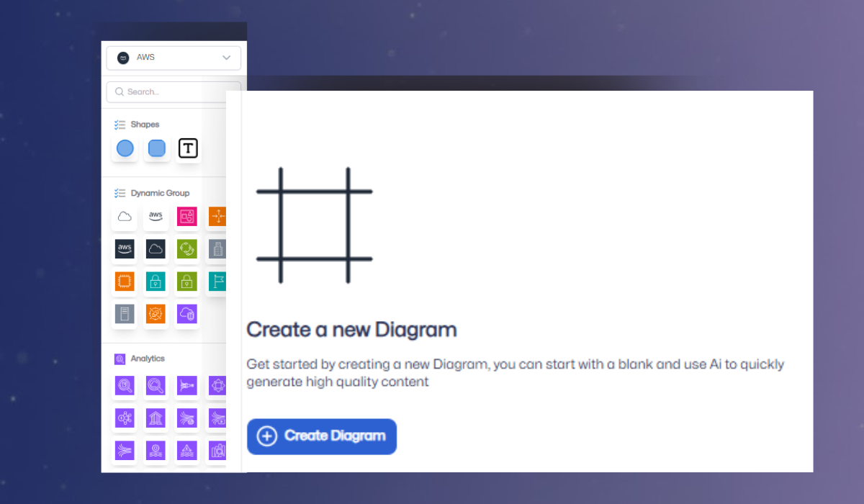Select the blue rounded square shape
Screen dimensions: 864x504
[x=156, y=149]
